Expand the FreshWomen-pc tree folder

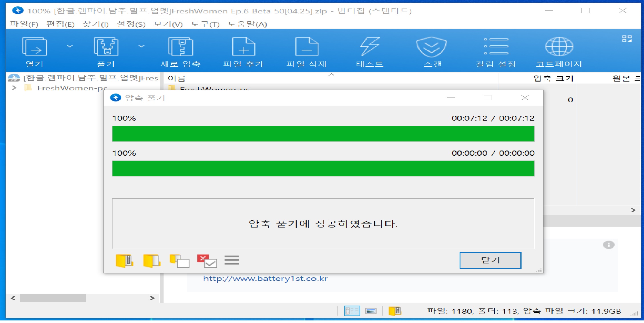[14, 88]
